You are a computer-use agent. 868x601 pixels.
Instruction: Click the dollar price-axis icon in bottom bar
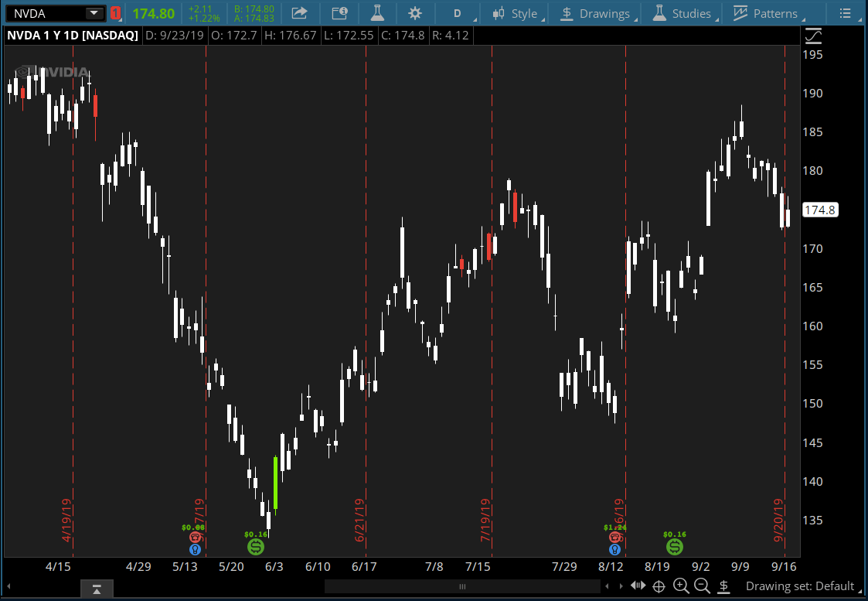[723, 586]
